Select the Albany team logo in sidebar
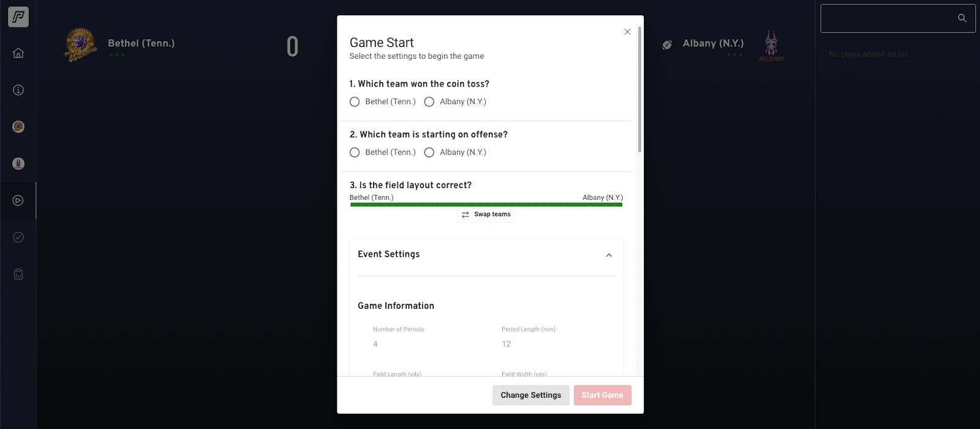The width and height of the screenshot is (980, 429). click(x=18, y=164)
